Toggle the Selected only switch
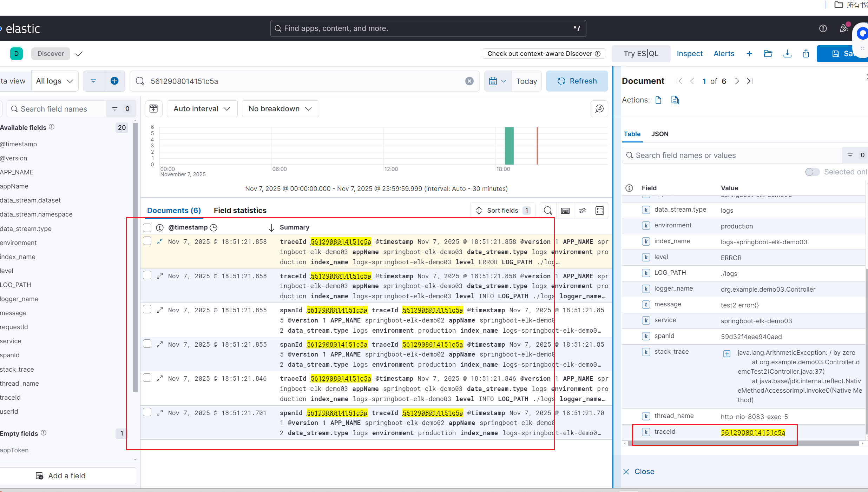Viewport: 868px width, 492px height. (x=812, y=172)
